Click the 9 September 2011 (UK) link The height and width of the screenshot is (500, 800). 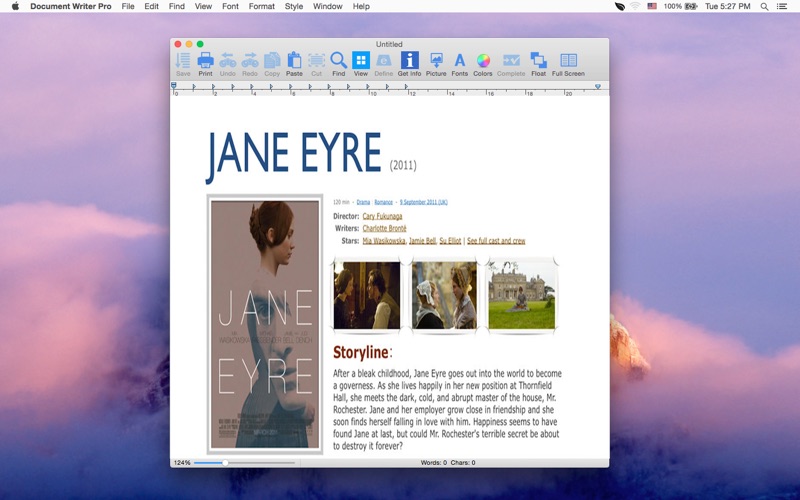pos(423,202)
